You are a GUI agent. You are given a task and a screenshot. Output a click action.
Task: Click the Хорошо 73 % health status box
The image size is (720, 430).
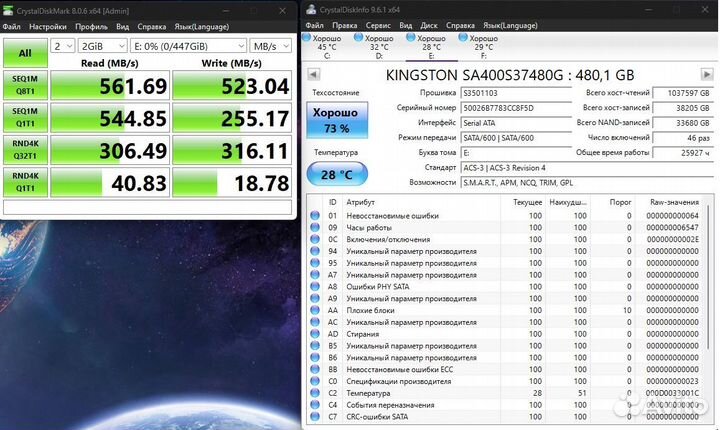(x=337, y=120)
